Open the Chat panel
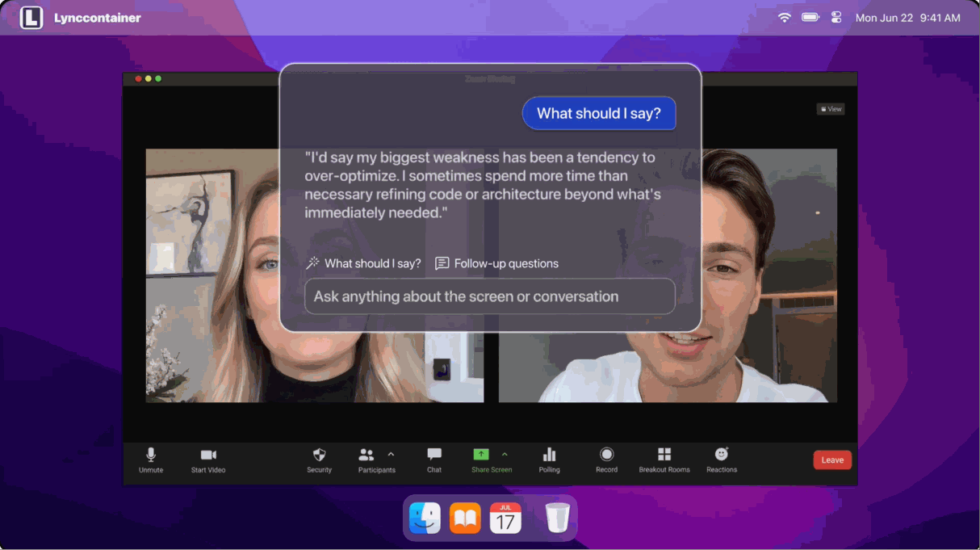The width and height of the screenshot is (980, 550). pyautogui.click(x=434, y=459)
